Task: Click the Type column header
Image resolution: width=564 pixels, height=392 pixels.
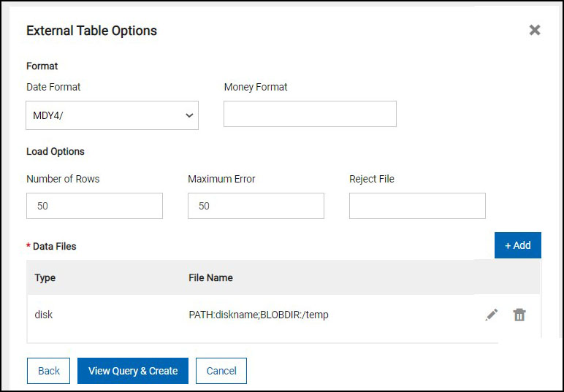Action: pyautogui.click(x=45, y=277)
